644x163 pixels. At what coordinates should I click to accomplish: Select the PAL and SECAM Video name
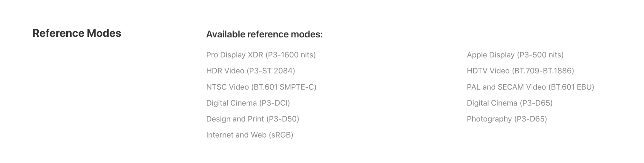click(x=506, y=87)
